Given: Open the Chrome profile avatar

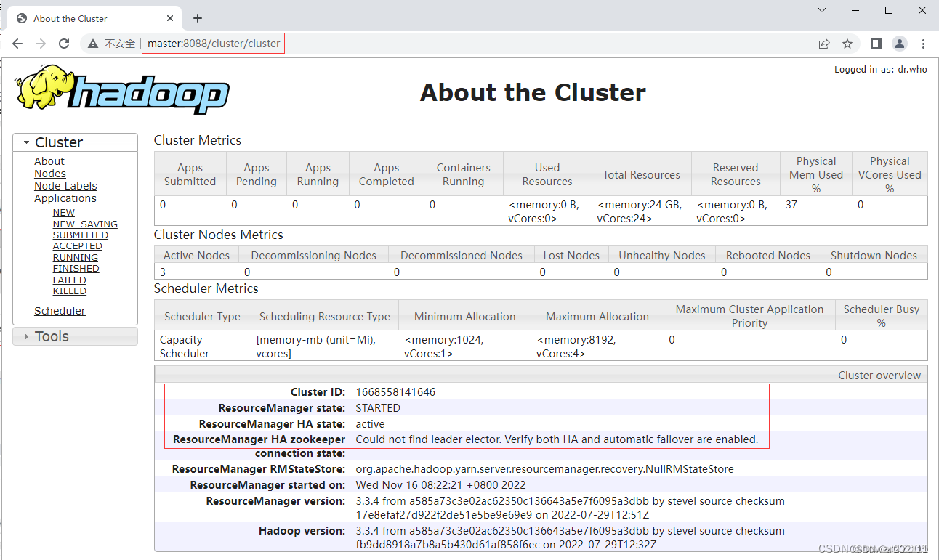Looking at the screenshot, I should coord(900,44).
